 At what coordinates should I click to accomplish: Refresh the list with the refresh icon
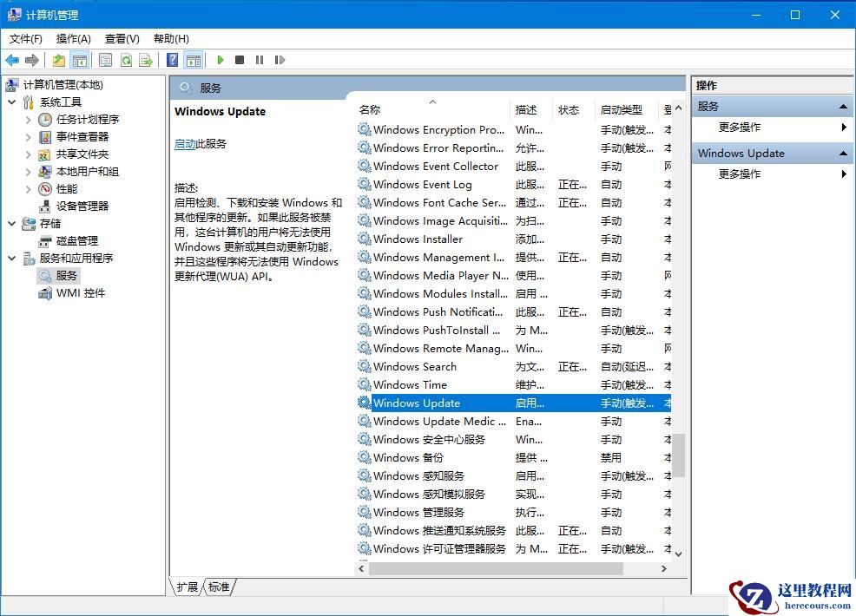[127, 59]
